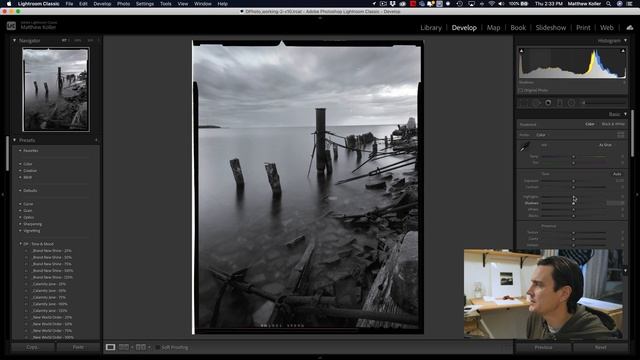Click the Previous button
Screen dimensions: 640x360
[x=543, y=347]
